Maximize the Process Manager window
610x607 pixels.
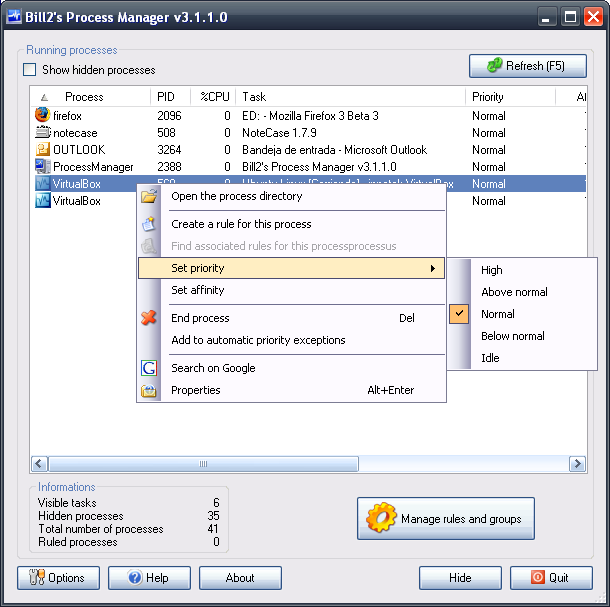coord(570,18)
